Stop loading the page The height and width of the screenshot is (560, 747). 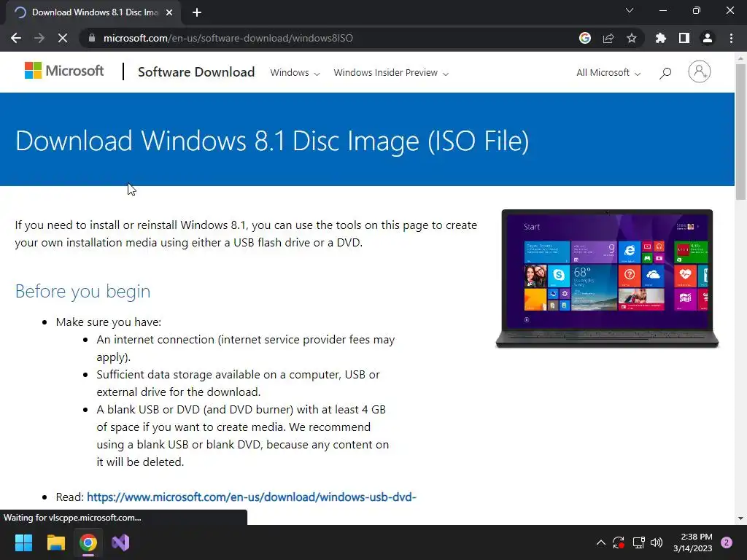[x=63, y=38]
